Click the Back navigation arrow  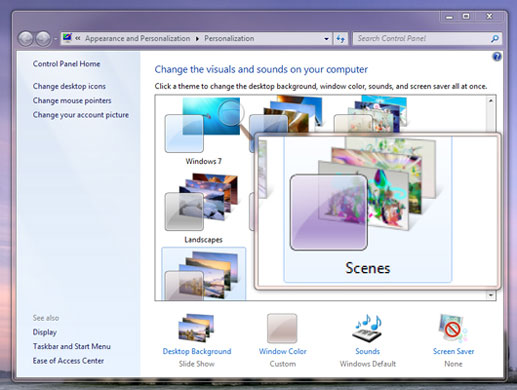(x=26, y=39)
